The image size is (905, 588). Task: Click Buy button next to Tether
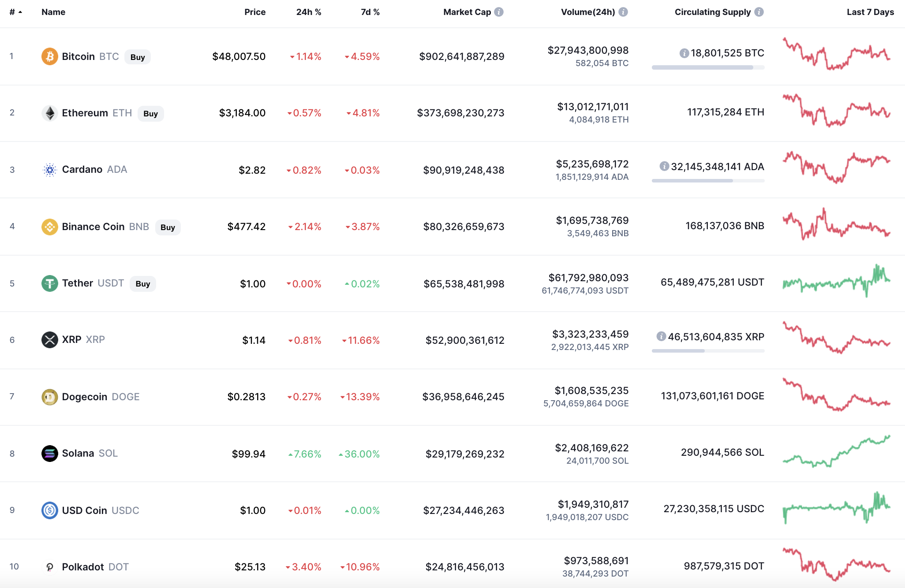point(143,284)
